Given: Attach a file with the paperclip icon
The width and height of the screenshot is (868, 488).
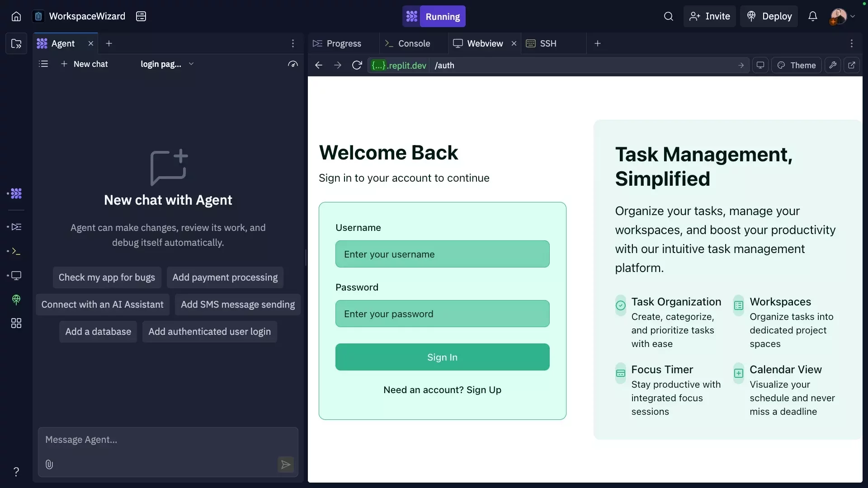Looking at the screenshot, I should (x=49, y=465).
